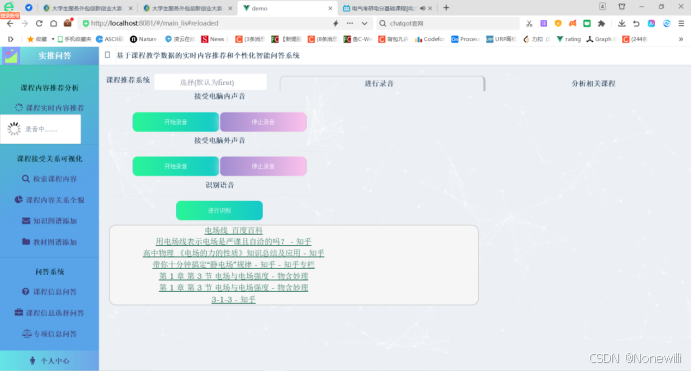Click the undo restore-tab arrow icon
The width and height of the screenshot is (692, 372).
click(636, 23)
